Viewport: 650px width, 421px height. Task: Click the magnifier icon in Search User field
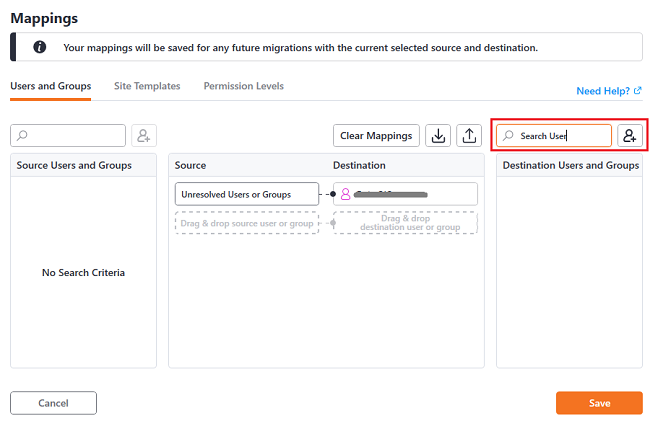coord(510,136)
